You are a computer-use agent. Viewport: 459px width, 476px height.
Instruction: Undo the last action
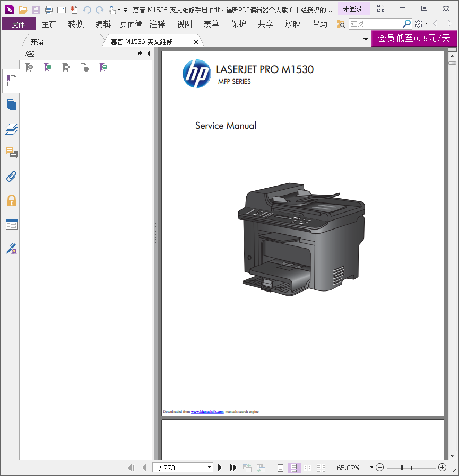pos(87,10)
